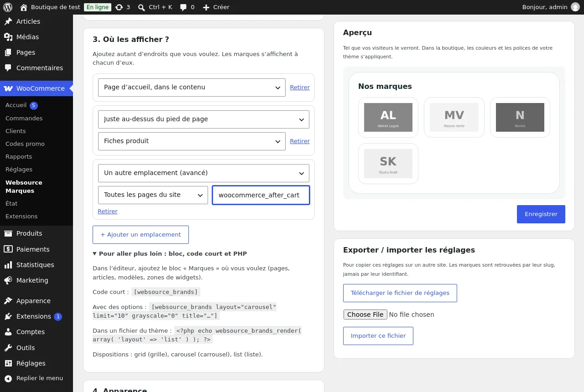Click the woocommerce_after_cart hook field
Viewport: 584px width, 392px height.
coord(261,195)
